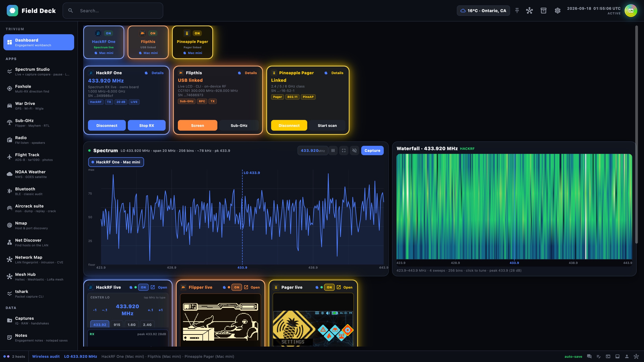644x362 pixels.
Task: Open NOAA Weather in the sidebar
Action: [x=39, y=174]
